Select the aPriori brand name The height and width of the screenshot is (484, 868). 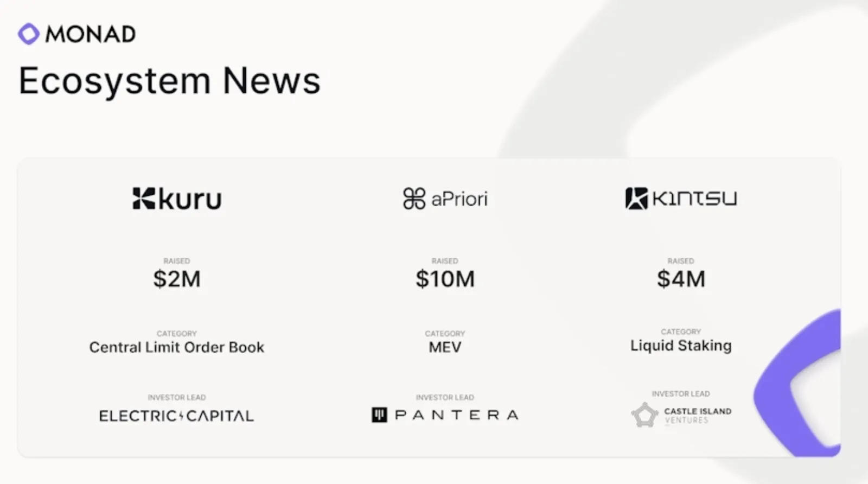coord(459,199)
